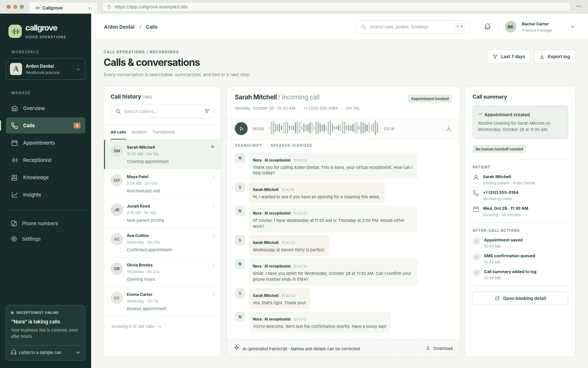This screenshot has width=588, height=368.
Task: Open the notifications bell
Action: click(x=487, y=26)
